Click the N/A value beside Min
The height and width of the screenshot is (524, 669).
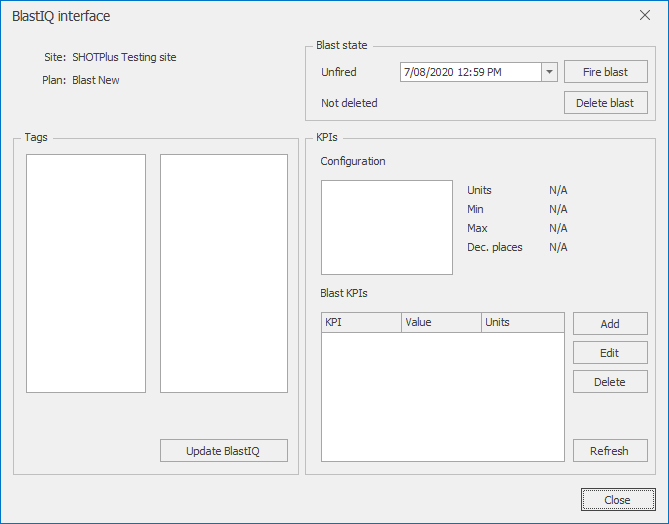pyautogui.click(x=558, y=209)
